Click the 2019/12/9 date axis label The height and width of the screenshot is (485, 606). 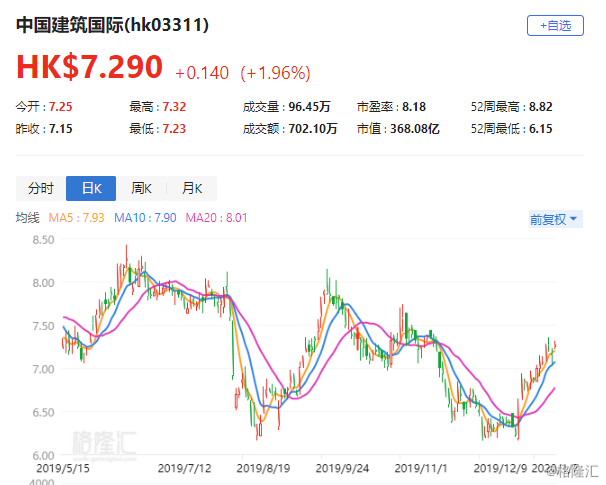[500, 468]
